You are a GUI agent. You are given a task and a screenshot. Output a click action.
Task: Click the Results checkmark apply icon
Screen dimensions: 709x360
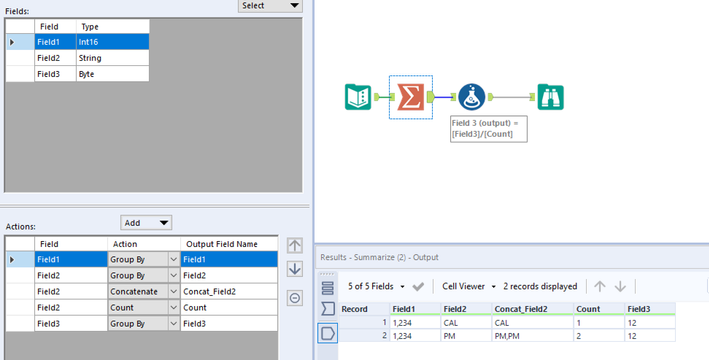[418, 286]
